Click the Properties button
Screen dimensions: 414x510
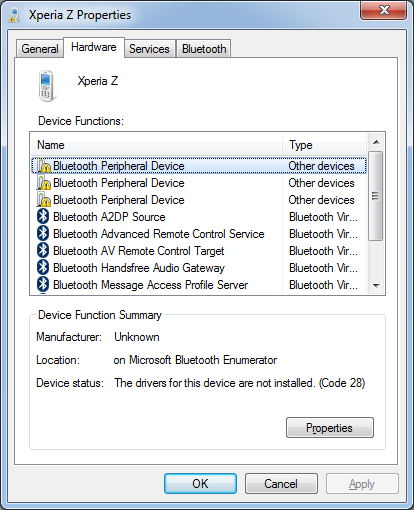click(330, 428)
